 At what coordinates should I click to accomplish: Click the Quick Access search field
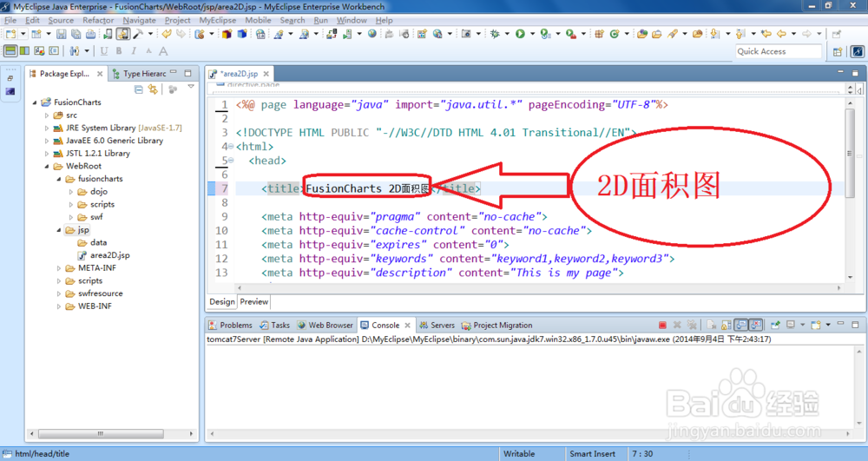pos(778,51)
